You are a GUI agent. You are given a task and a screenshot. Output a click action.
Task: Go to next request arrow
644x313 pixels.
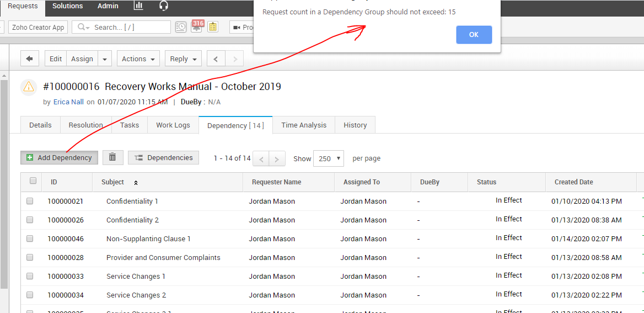pyautogui.click(x=234, y=59)
